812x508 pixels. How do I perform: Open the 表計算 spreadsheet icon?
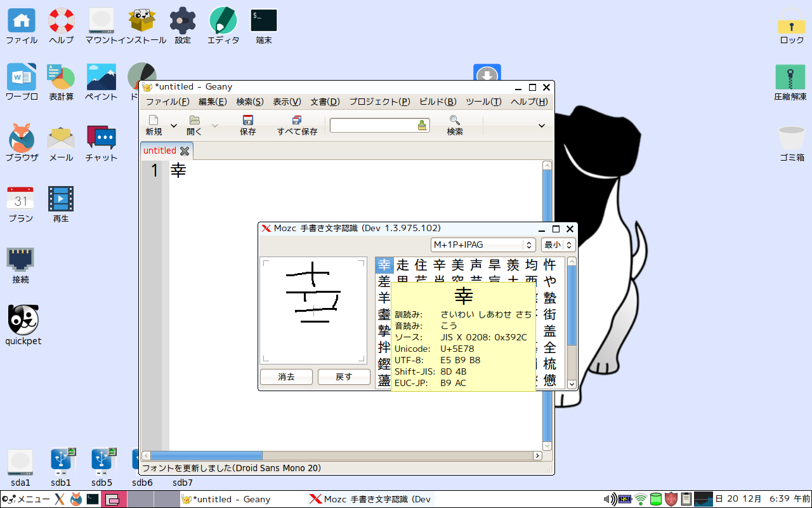tap(62, 77)
